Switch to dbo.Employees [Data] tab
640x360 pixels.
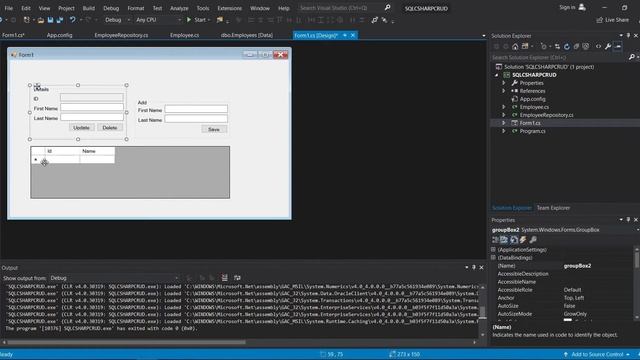247,35
